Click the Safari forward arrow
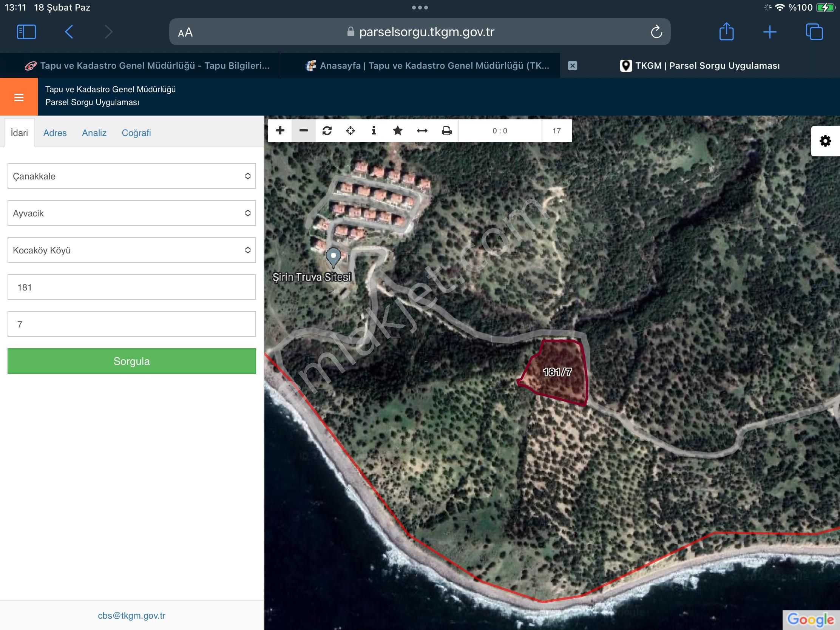Viewport: 840px width, 630px height. (x=109, y=32)
